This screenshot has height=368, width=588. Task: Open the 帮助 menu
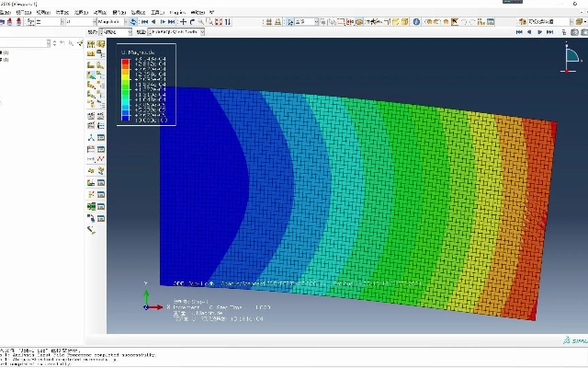198,12
